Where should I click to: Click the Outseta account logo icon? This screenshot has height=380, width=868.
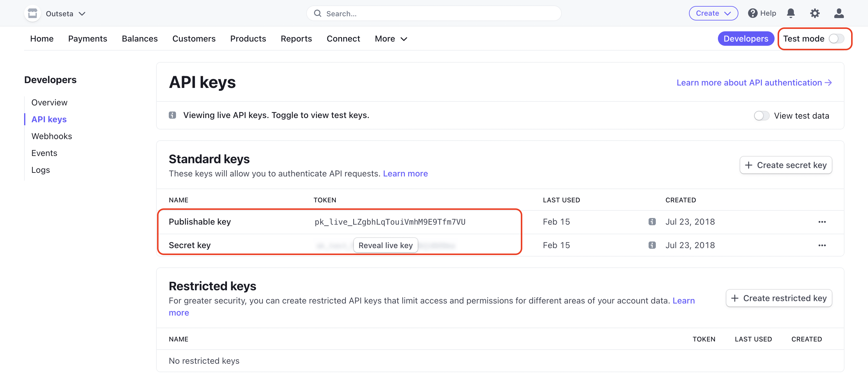coord(32,13)
